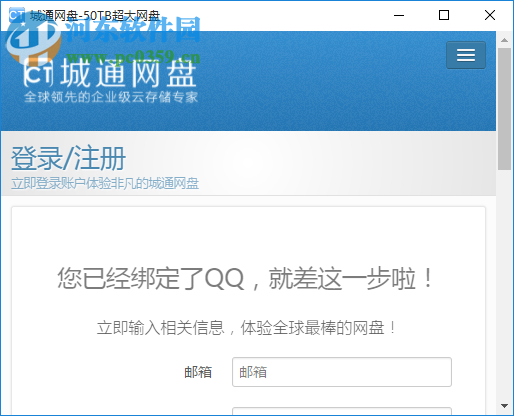
Task: Open the hamburger navigation menu
Action: point(466,55)
